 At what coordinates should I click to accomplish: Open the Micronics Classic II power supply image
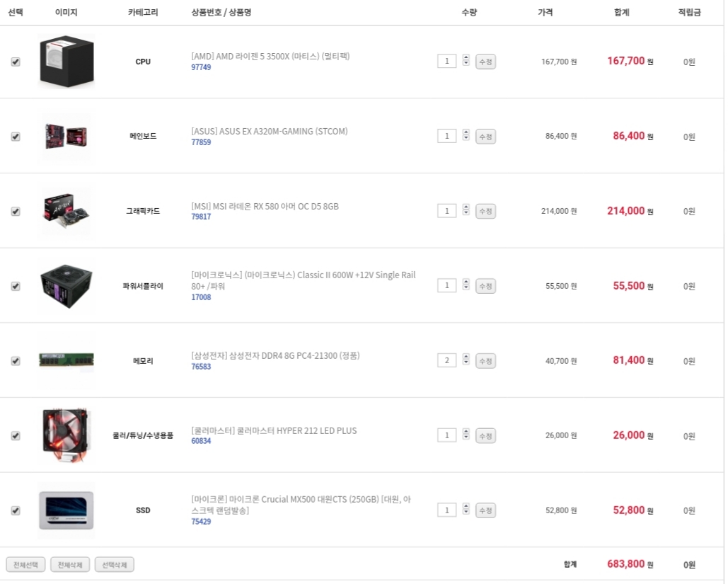[x=66, y=286]
